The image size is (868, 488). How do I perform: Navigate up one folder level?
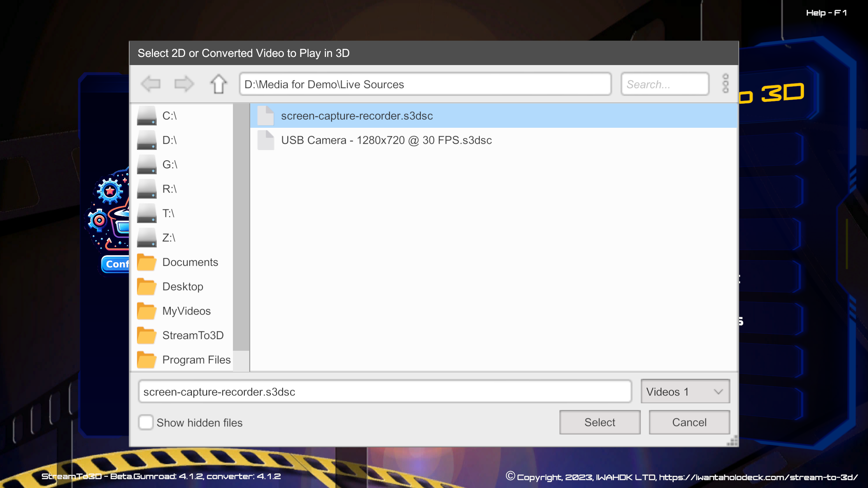[x=219, y=84]
